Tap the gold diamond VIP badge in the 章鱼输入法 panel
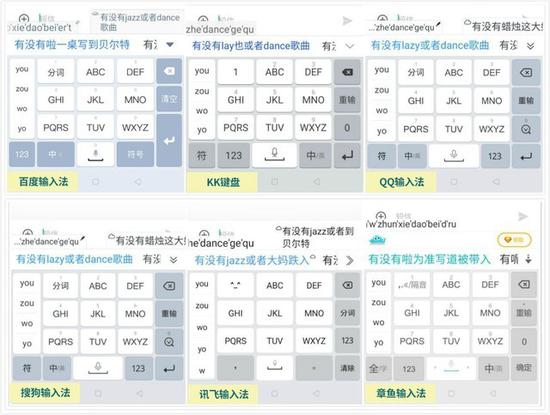The image size is (550, 415). [515, 240]
